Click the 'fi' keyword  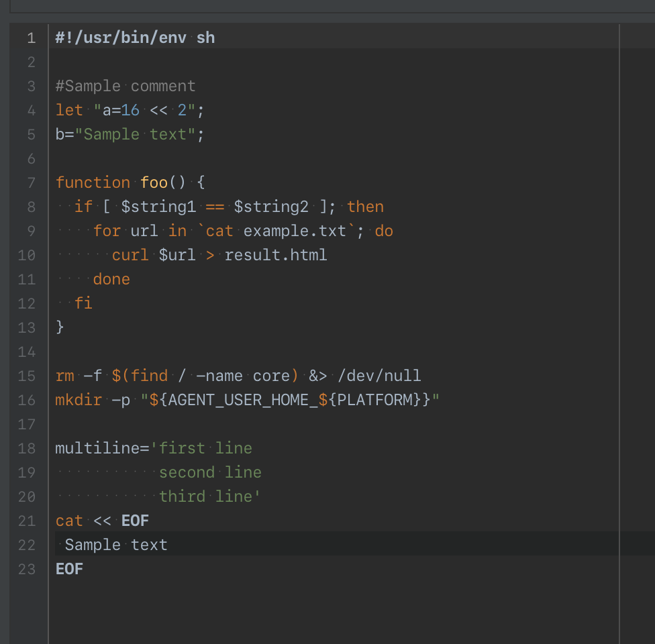[x=83, y=303]
